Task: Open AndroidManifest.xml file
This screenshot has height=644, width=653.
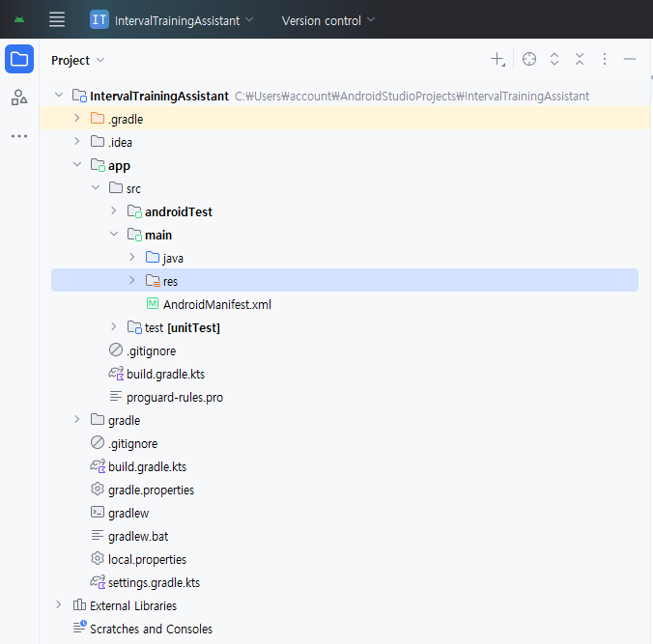Action: [x=217, y=305]
